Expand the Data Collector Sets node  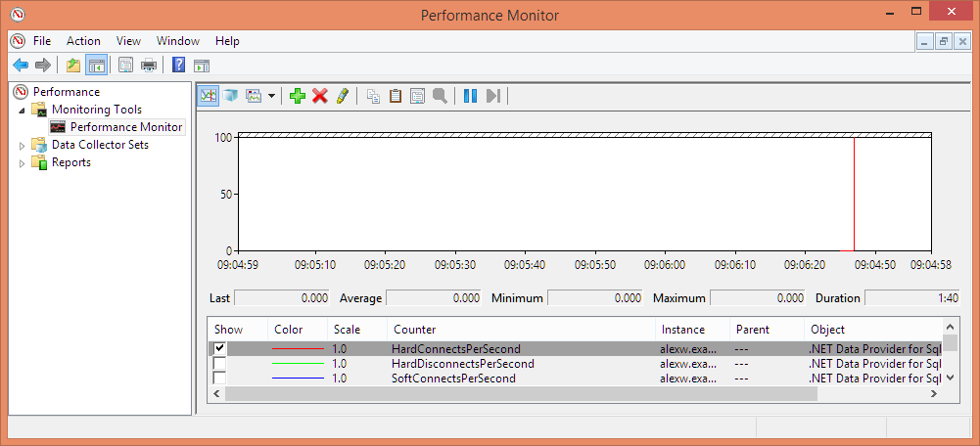click(23, 146)
